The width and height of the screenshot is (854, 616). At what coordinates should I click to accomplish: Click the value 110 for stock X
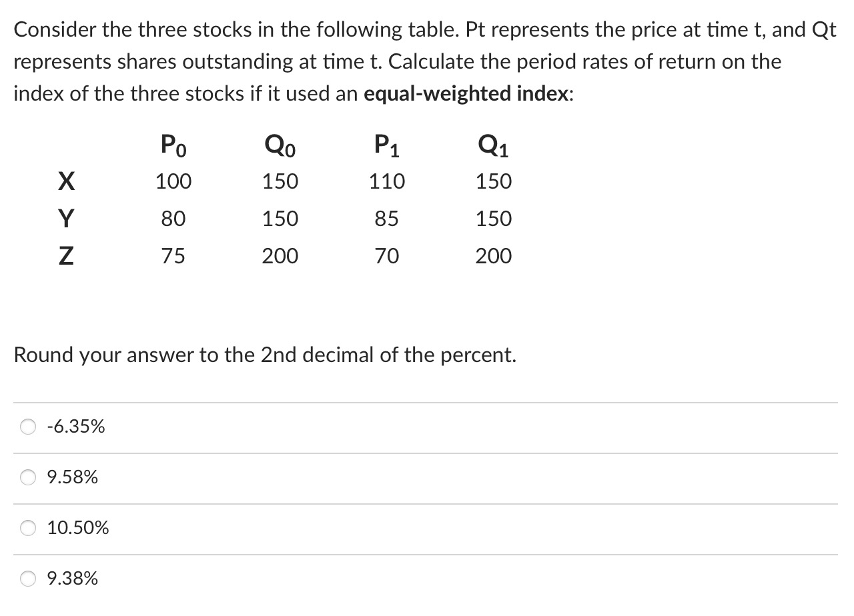click(x=386, y=181)
